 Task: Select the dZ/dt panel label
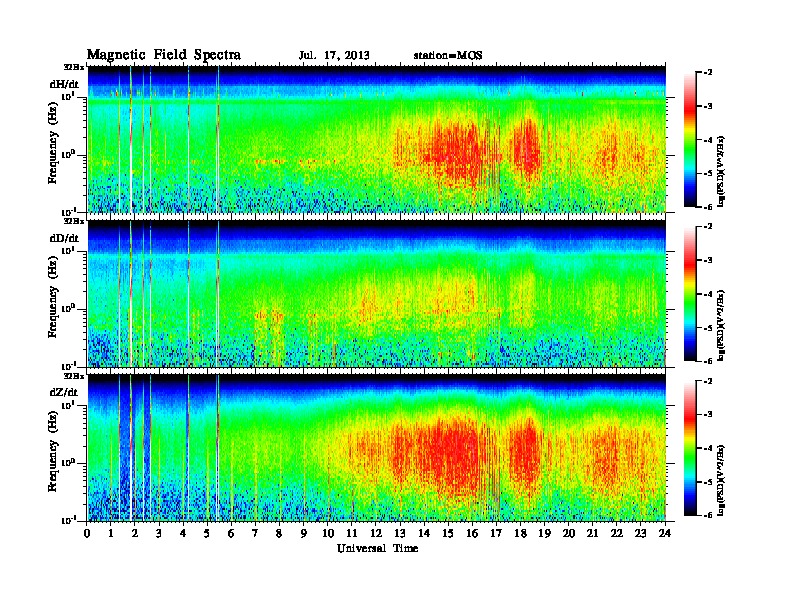click(64, 392)
